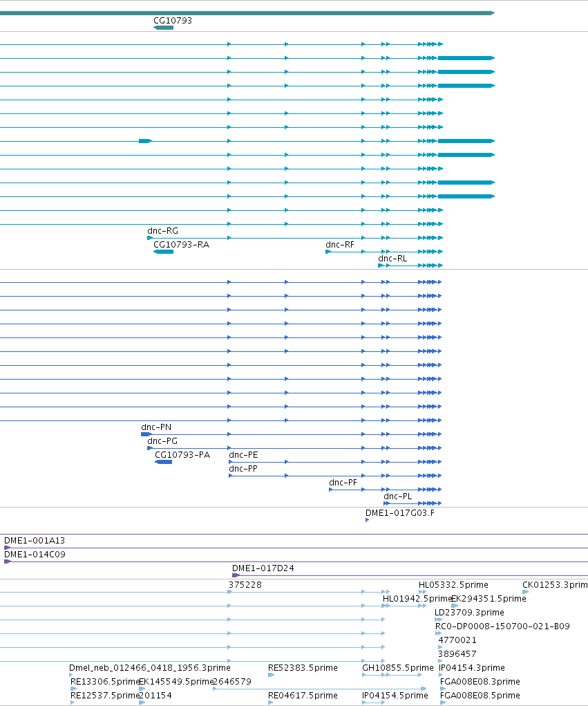Click the CK01253.3prime light-blue arrow glyph
This screenshot has width=588, height=706.
(x=525, y=592)
